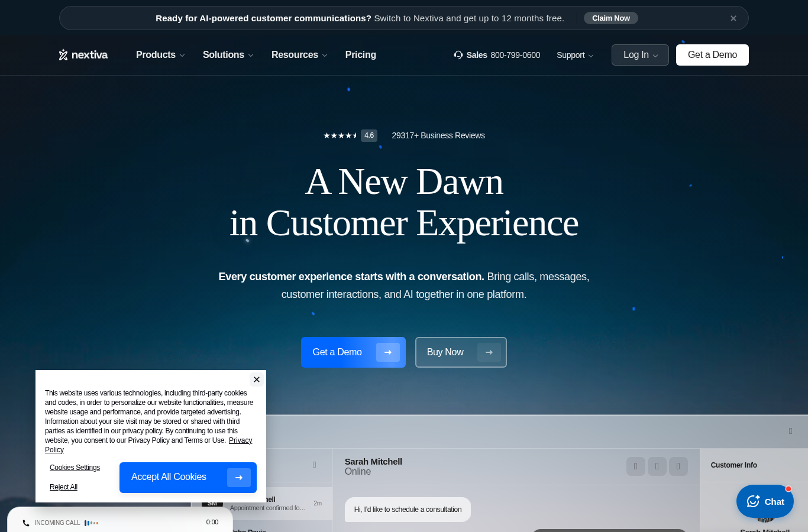Click the Customer Info panel heading
808x532 pixels.
click(734, 465)
